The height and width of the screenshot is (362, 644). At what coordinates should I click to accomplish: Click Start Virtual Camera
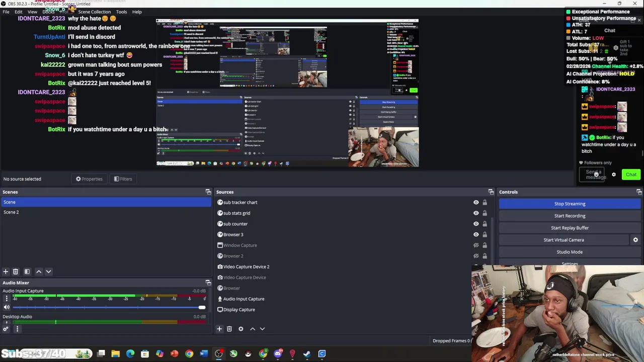point(563,240)
